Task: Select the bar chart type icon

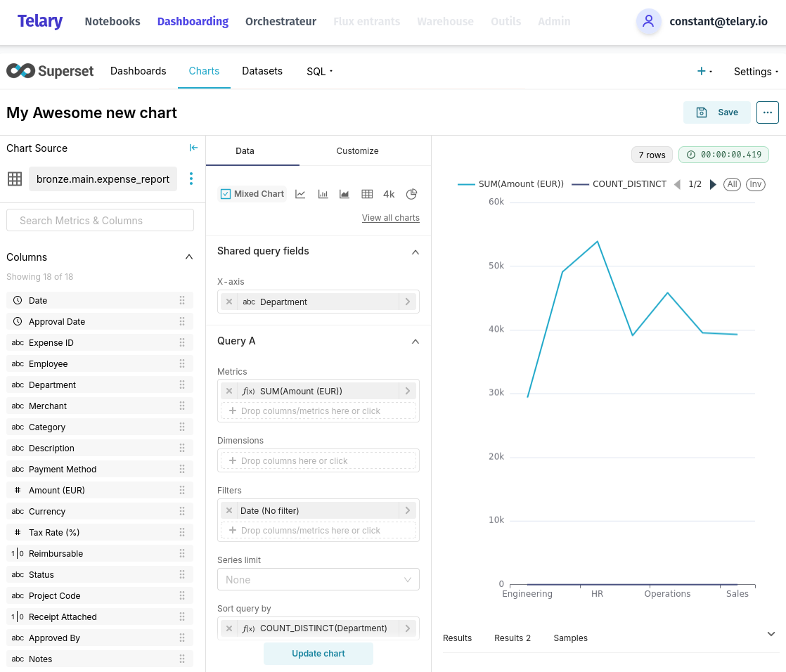Action: click(323, 194)
